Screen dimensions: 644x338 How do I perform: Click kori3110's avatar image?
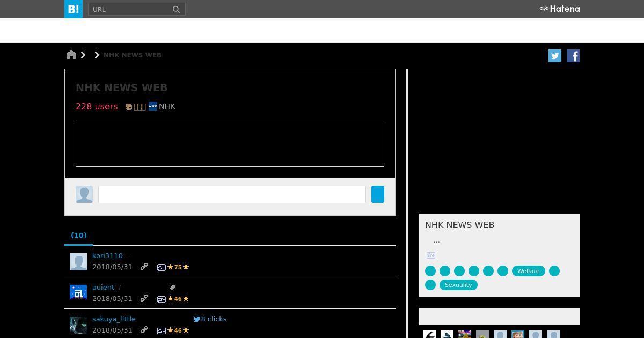(x=78, y=262)
